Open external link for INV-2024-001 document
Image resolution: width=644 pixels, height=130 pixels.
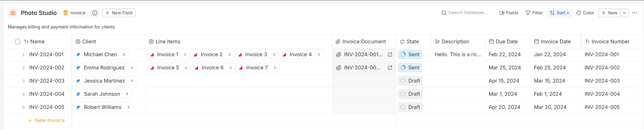pos(390,54)
